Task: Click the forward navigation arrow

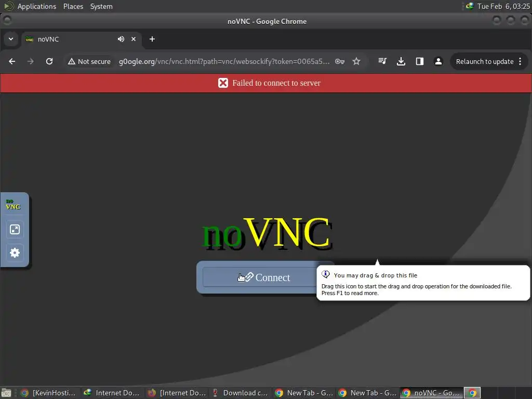Action: pos(31,61)
